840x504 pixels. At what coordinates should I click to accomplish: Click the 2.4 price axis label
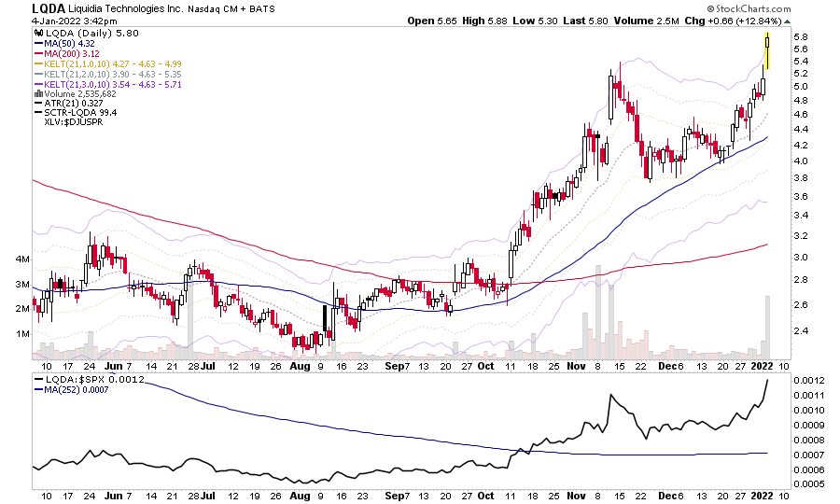click(x=801, y=331)
